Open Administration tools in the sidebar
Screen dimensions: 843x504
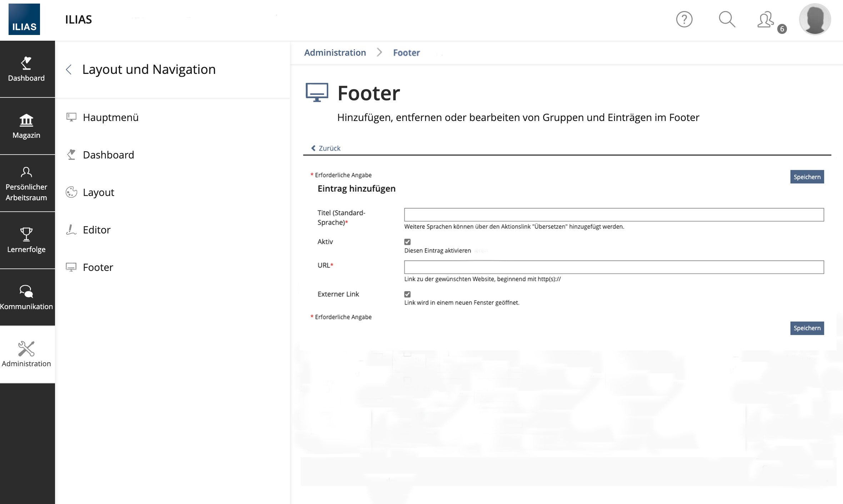click(26, 354)
